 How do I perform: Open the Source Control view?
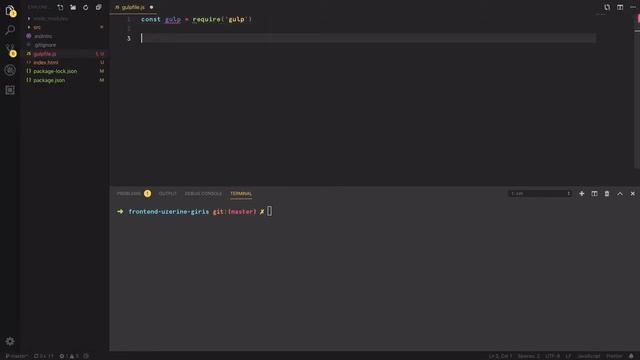(x=10, y=50)
